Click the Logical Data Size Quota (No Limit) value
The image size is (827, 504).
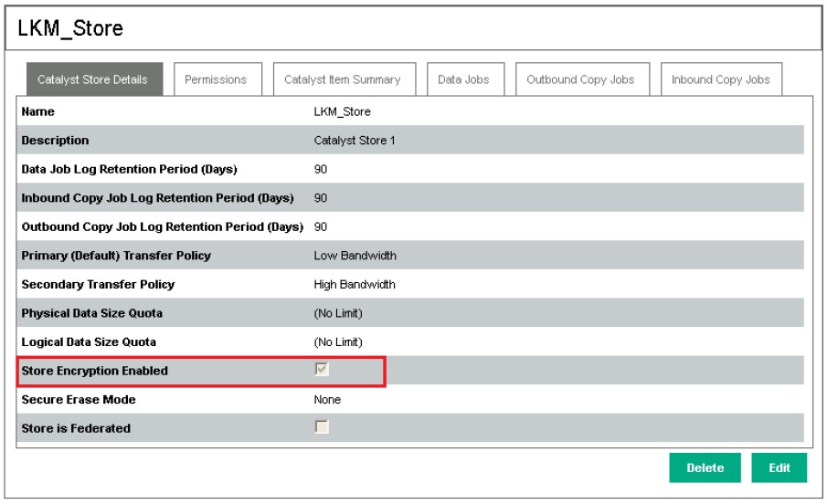338,342
